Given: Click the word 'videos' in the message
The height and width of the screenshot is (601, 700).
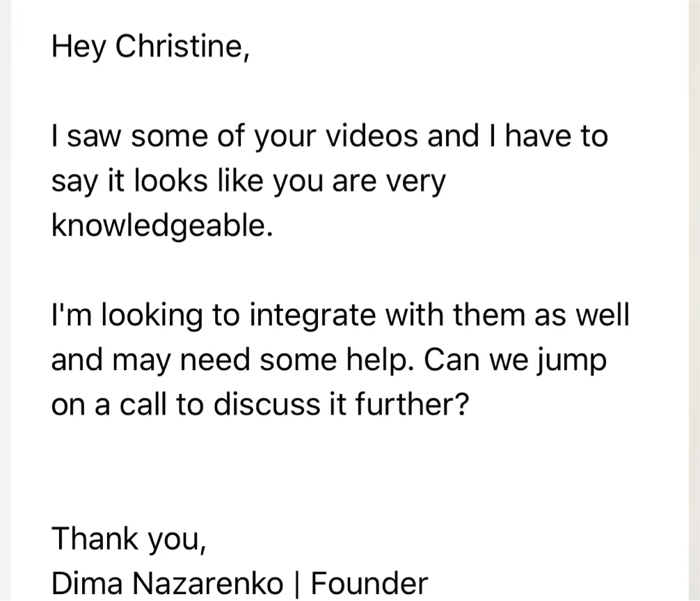Looking at the screenshot, I should pos(372,136).
